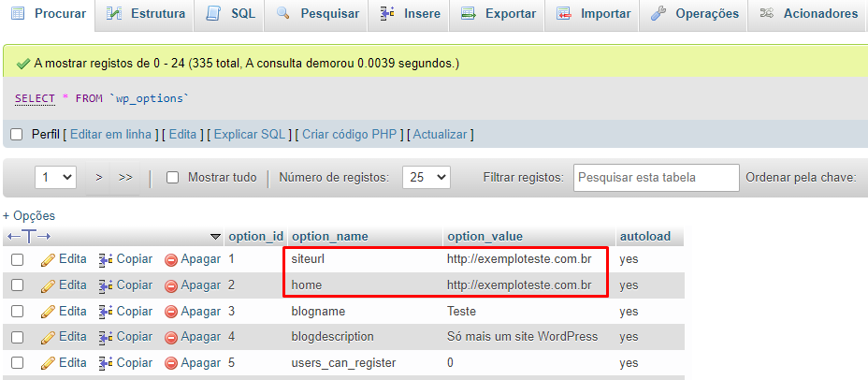The image size is (868, 380).
Task: Open the Número de registos dropdown
Action: 427,177
